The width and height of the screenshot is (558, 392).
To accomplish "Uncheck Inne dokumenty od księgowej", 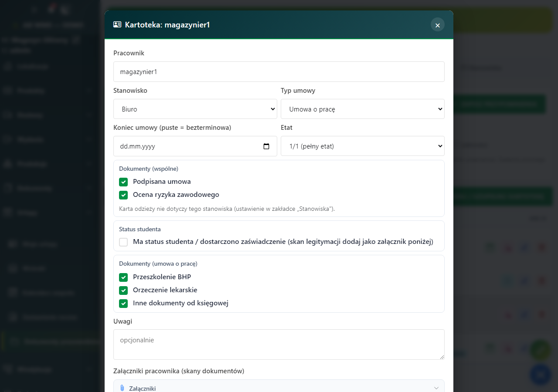I will (123, 303).
